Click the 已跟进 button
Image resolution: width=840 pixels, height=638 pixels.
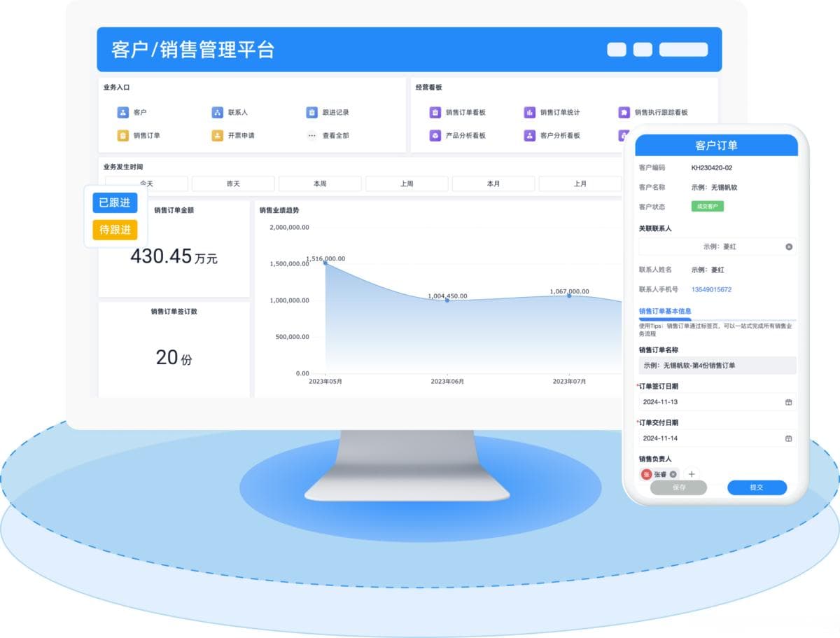coord(115,202)
